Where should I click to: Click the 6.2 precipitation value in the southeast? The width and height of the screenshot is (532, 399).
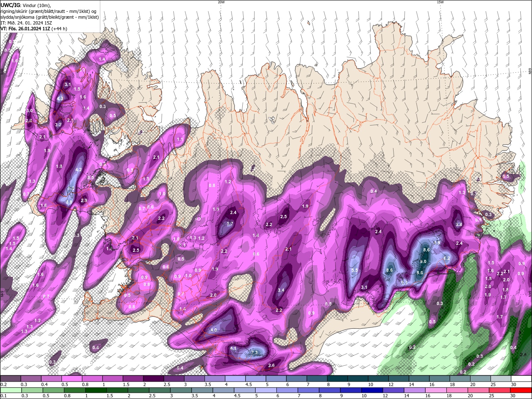pos(447,258)
